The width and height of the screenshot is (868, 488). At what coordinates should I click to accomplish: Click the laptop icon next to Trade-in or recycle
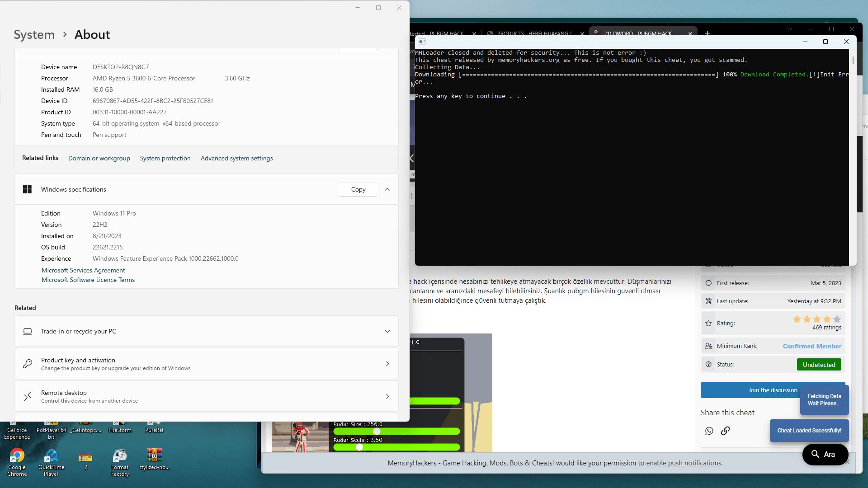[x=28, y=331]
